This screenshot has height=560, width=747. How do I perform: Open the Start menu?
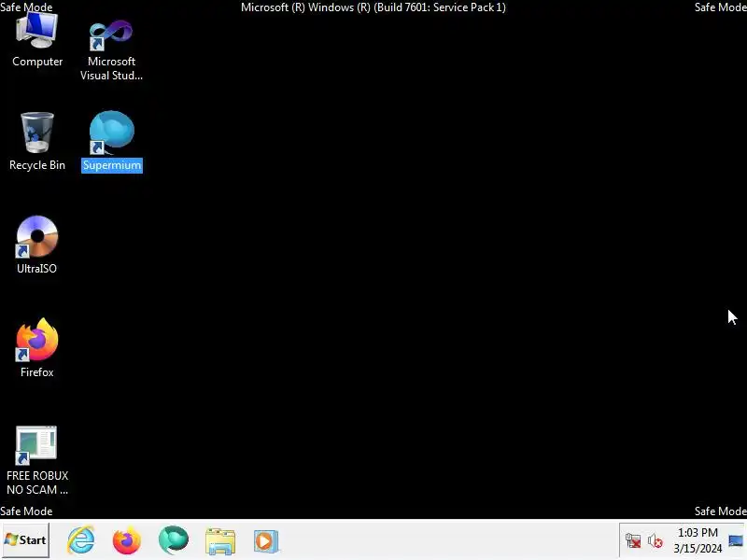(26, 540)
